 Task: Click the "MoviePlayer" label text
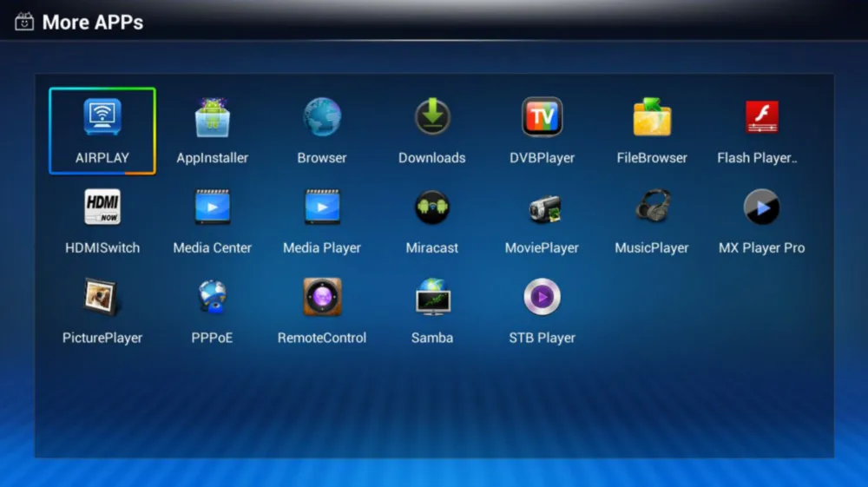pos(542,248)
